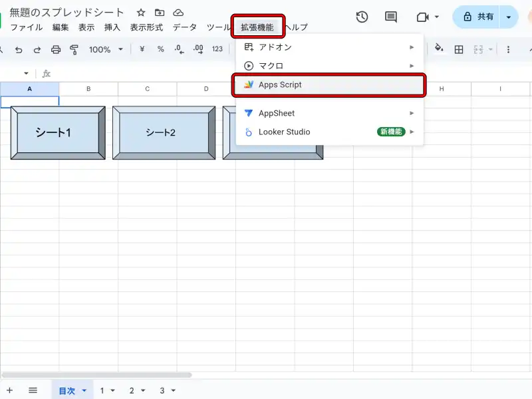Check the cloud save status icon
Viewport: 532px width, 399px height.
(178, 13)
